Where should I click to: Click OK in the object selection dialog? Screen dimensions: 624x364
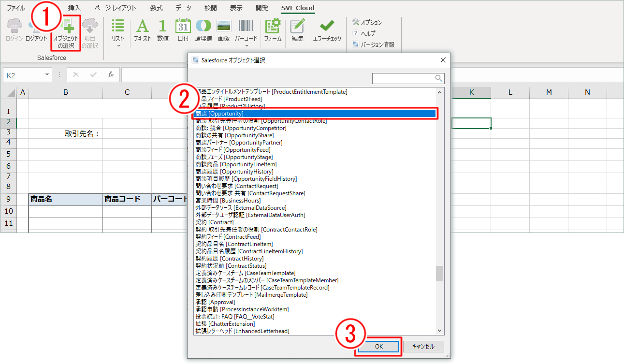click(x=379, y=347)
